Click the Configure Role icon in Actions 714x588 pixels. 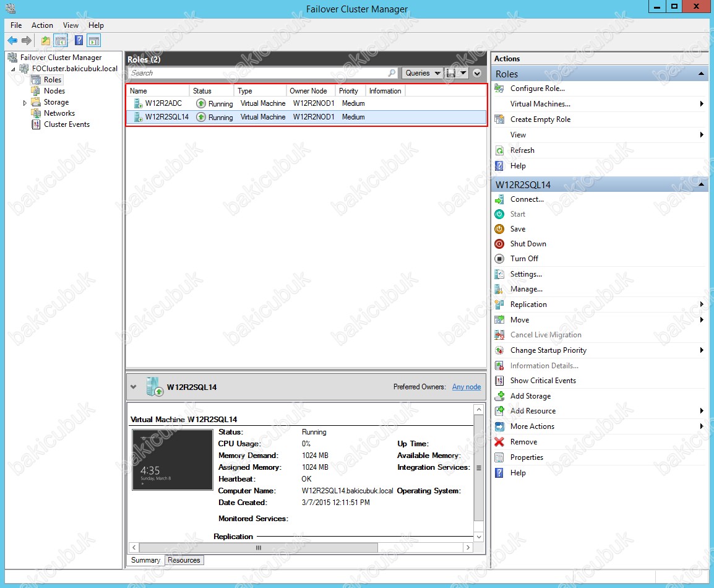tap(499, 89)
